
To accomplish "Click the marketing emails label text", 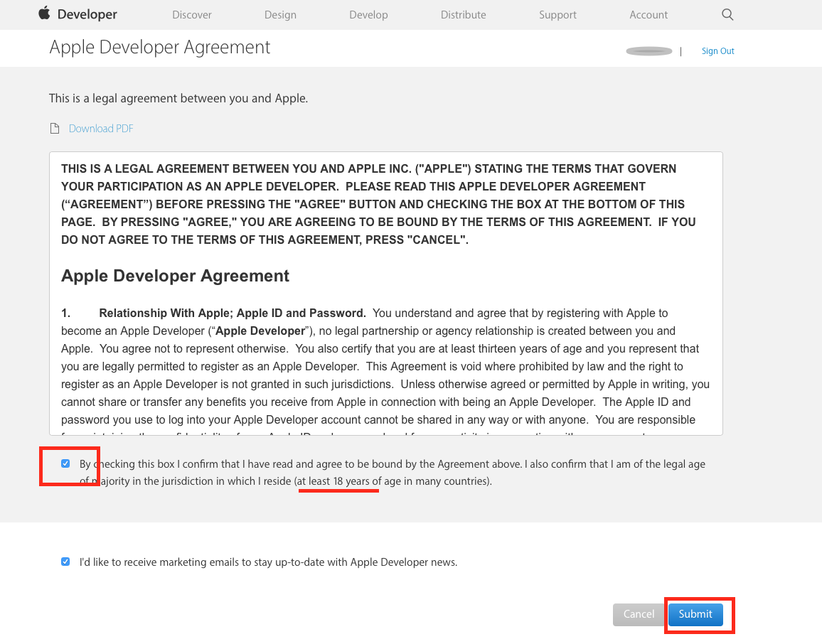I will 268,562.
